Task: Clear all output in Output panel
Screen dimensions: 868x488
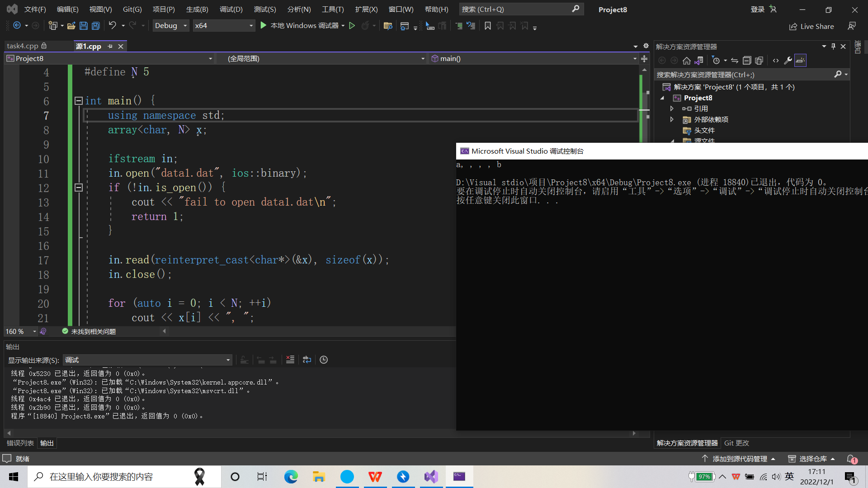Action: pos(290,360)
